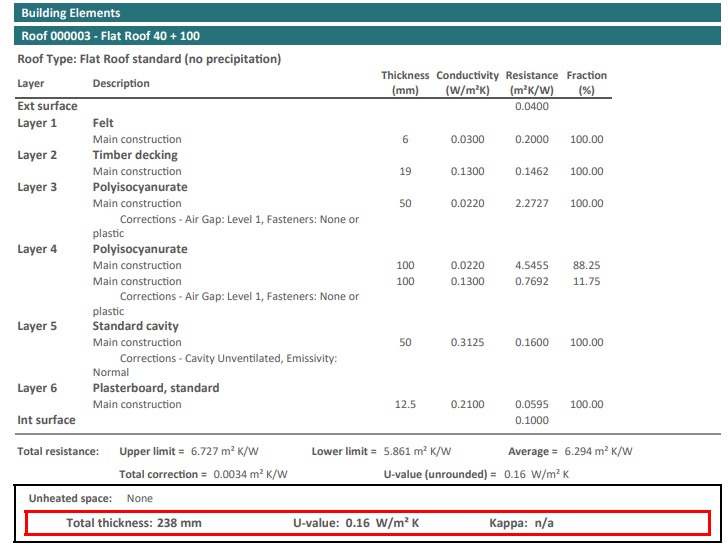
Task: Click the 4.5455 resistance value in Layer 4
Action: coord(531,266)
